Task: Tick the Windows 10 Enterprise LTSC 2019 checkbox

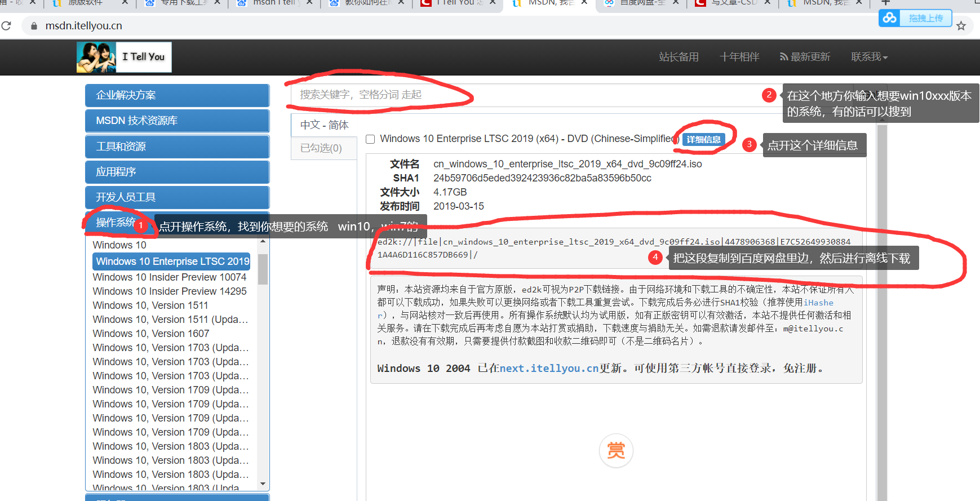Action: (x=370, y=139)
